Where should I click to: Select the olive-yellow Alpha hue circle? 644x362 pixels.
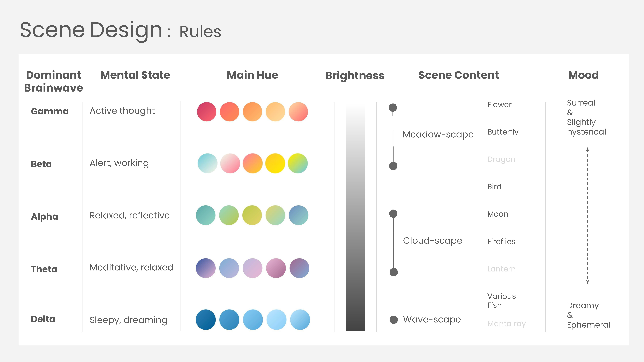(x=252, y=215)
